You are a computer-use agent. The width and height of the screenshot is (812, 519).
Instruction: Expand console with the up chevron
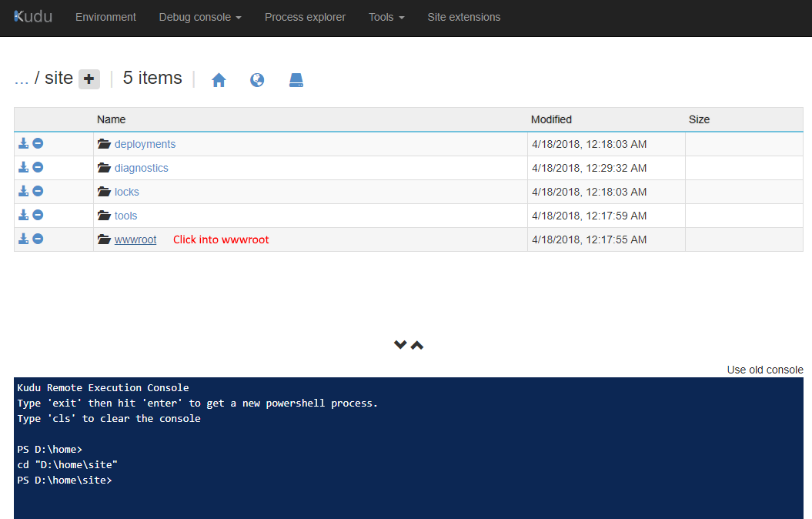tap(417, 345)
